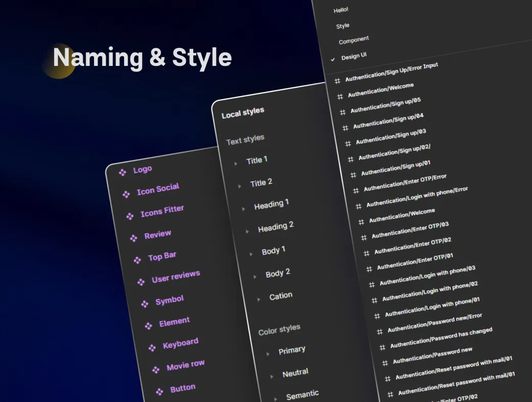Expand the Neutral color styles
The image size is (532, 402).
tap(272, 376)
